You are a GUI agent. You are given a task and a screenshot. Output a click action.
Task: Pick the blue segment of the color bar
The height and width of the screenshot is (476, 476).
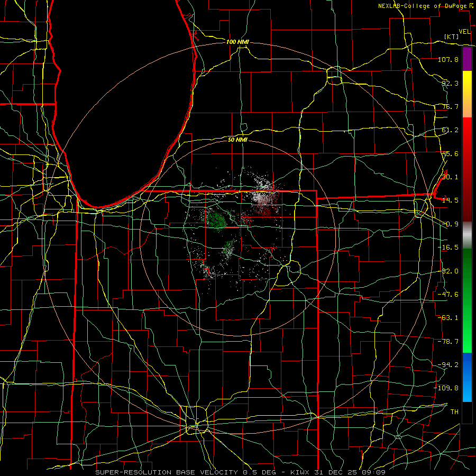pyautogui.click(x=467, y=377)
